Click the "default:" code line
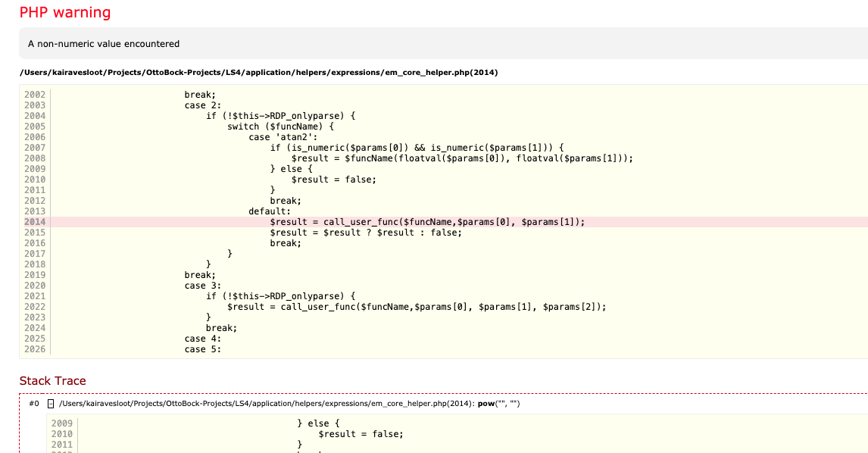The width and height of the screenshot is (868, 453). click(269, 211)
